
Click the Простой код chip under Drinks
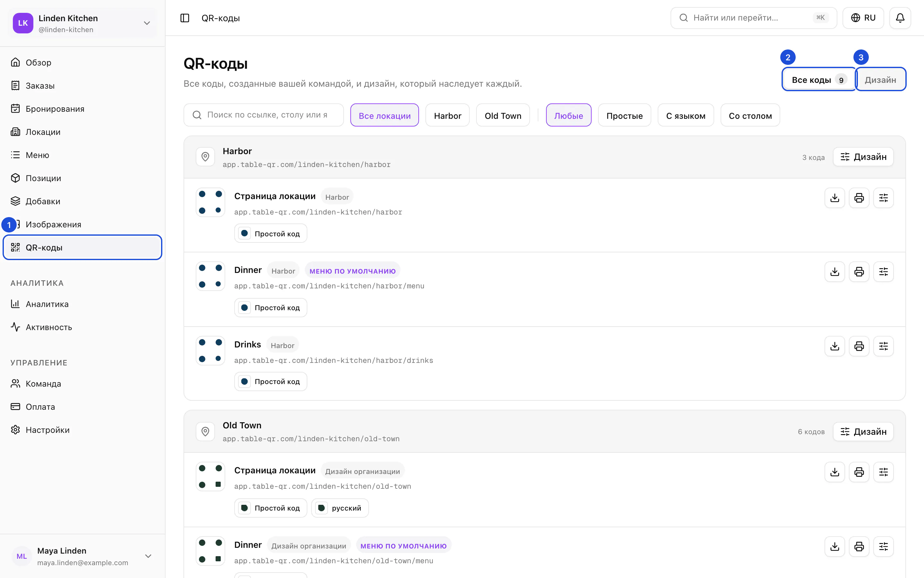coord(271,381)
